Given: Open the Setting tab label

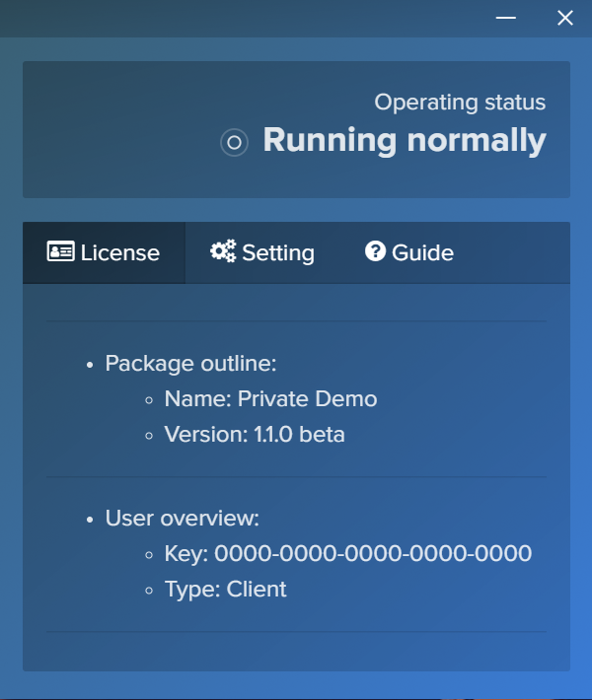Looking at the screenshot, I should (277, 253).
